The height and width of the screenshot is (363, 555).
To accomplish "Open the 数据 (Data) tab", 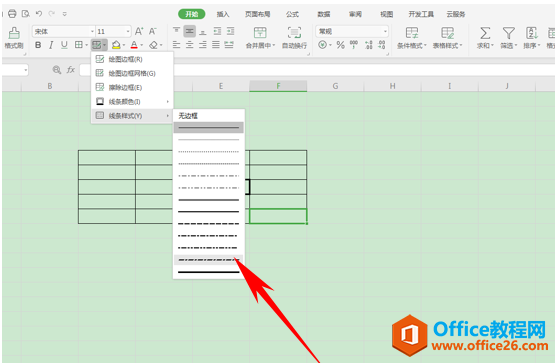I will [x=324, y=14].
